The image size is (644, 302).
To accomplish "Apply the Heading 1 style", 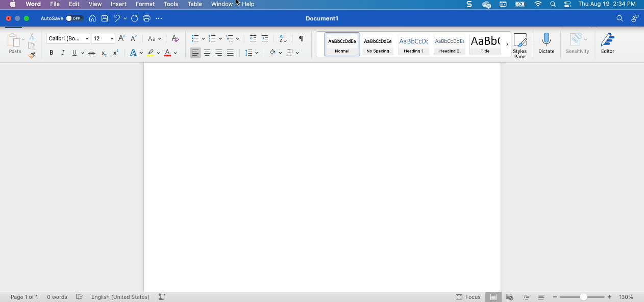I will click(x=414, y=44).
